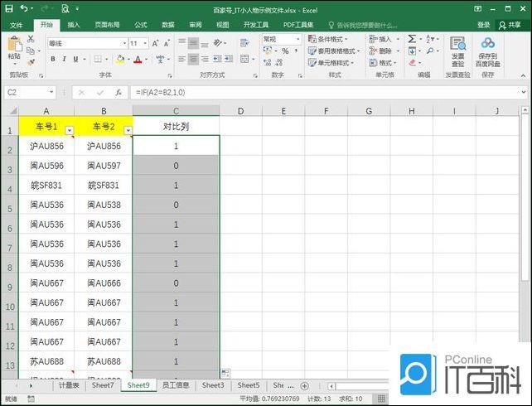
Task: Click the save icon in the quick access toolbar
Action: click(8, 8)
